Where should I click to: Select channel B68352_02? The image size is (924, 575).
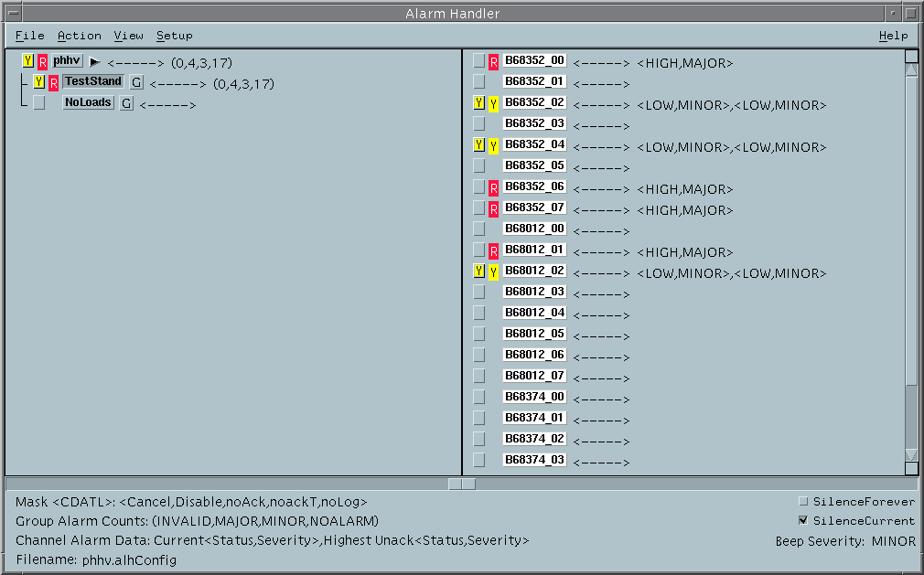point(534,102)
